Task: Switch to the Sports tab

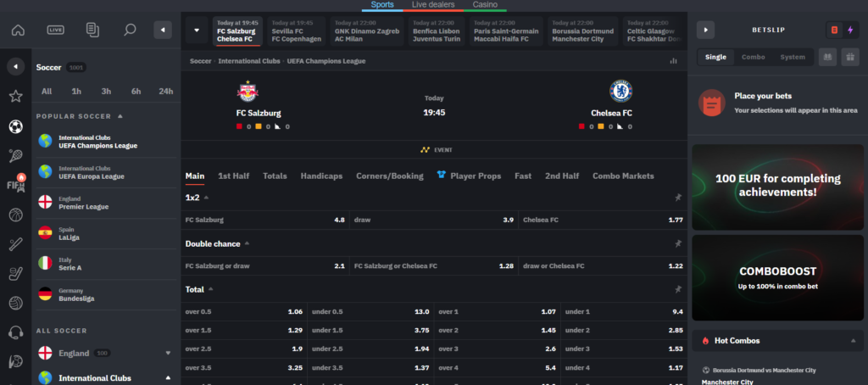Action: tap(382, 5)
